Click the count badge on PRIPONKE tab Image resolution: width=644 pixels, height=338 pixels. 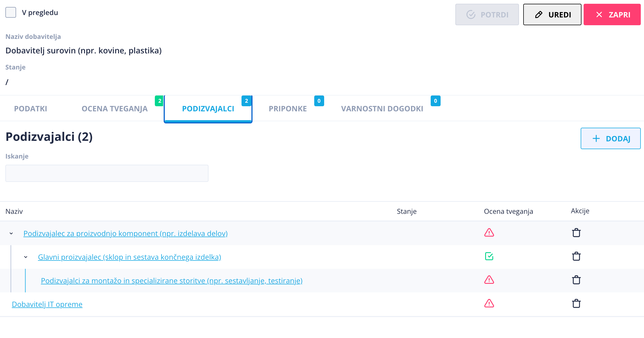tap(319, 101)
